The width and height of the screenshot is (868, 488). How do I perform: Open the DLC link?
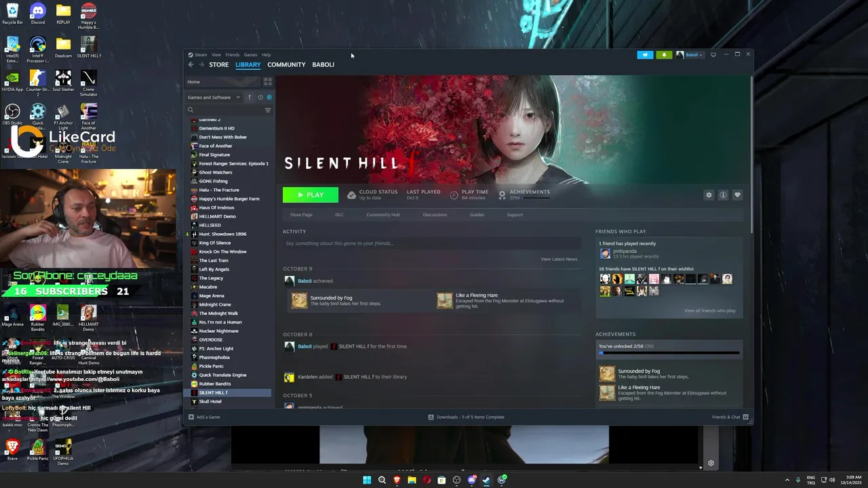click(x=339, y=215)
